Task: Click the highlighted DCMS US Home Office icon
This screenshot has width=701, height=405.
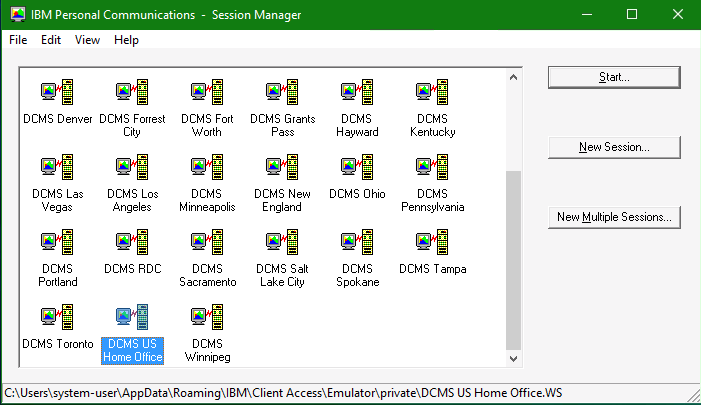Action: (132, 317)
